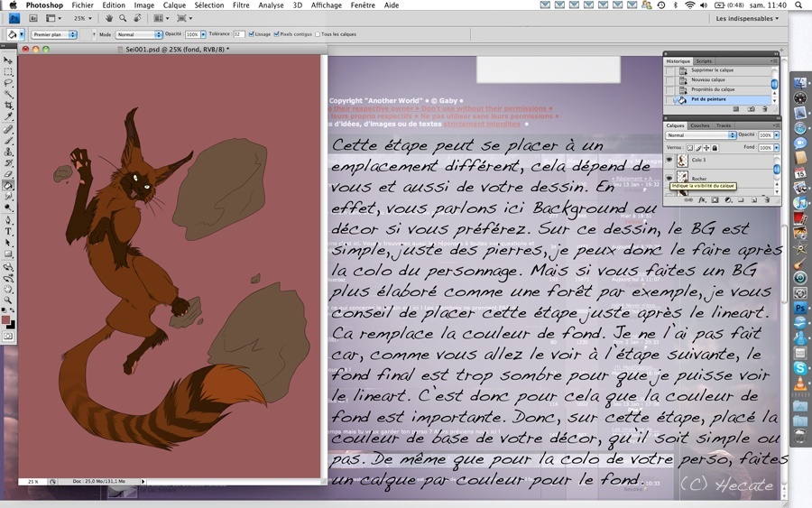Enable Tous les calques checkbox
The height and width of the screenshot is (508, 812).
point(318,34)
